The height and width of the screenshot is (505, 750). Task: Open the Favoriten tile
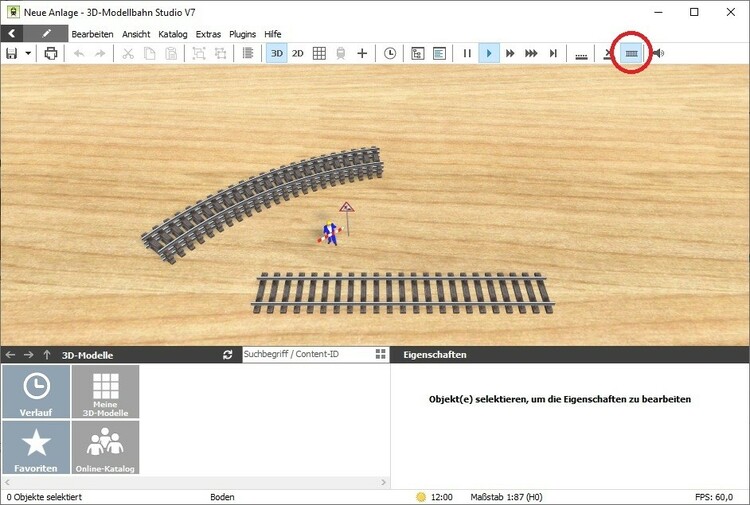pos(36,447)
